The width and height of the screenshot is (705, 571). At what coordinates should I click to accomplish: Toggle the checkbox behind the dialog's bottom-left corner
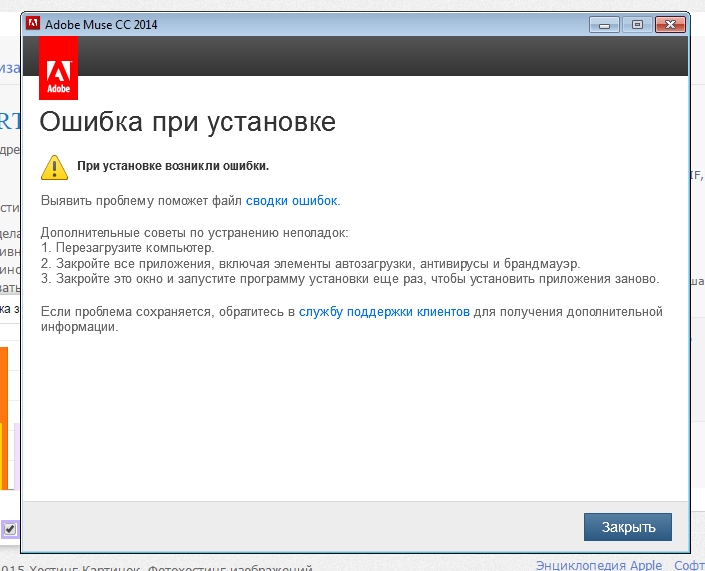(10, 528)
